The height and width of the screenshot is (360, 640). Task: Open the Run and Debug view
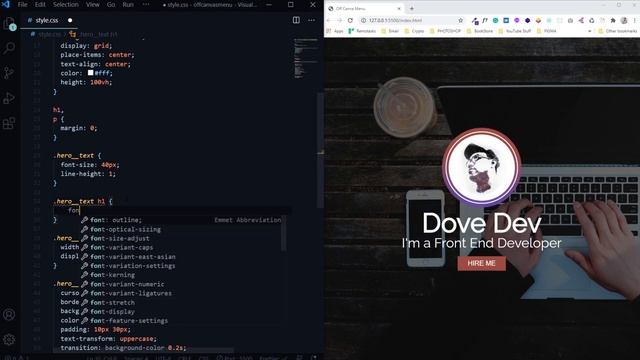(9, 98)
